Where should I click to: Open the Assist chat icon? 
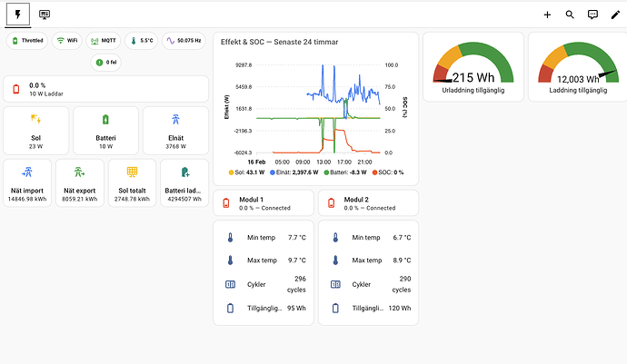click(592, 15)
